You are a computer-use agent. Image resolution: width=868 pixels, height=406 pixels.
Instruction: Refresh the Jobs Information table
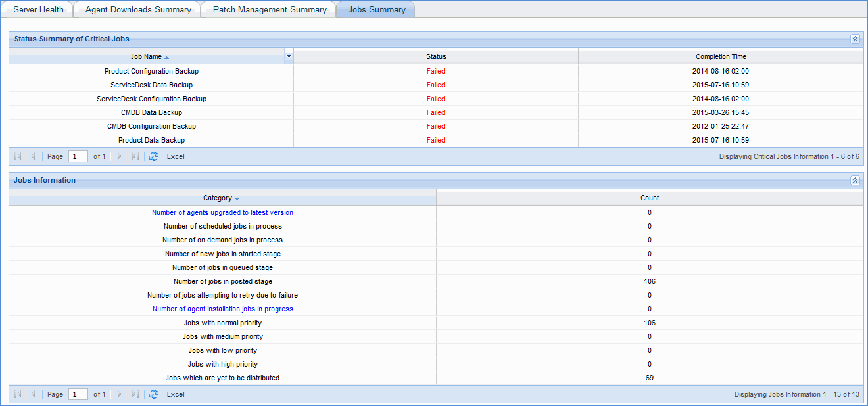click(154, 394)
